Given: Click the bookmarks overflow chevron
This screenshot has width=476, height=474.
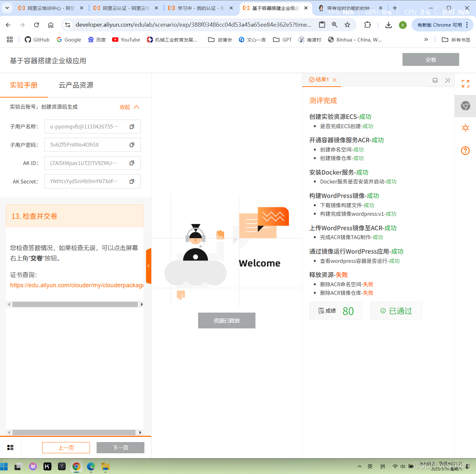Looking at the screenshot, I should coord(426,40).
